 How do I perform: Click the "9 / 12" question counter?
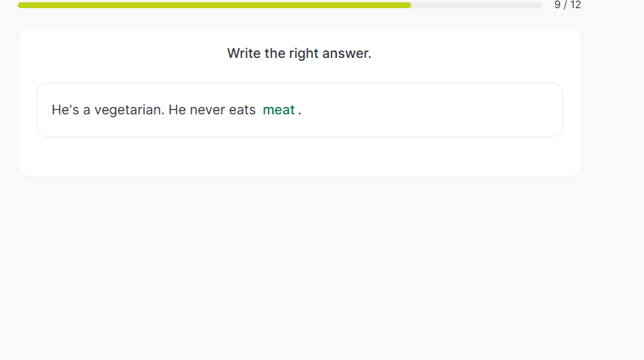point(568,4)
